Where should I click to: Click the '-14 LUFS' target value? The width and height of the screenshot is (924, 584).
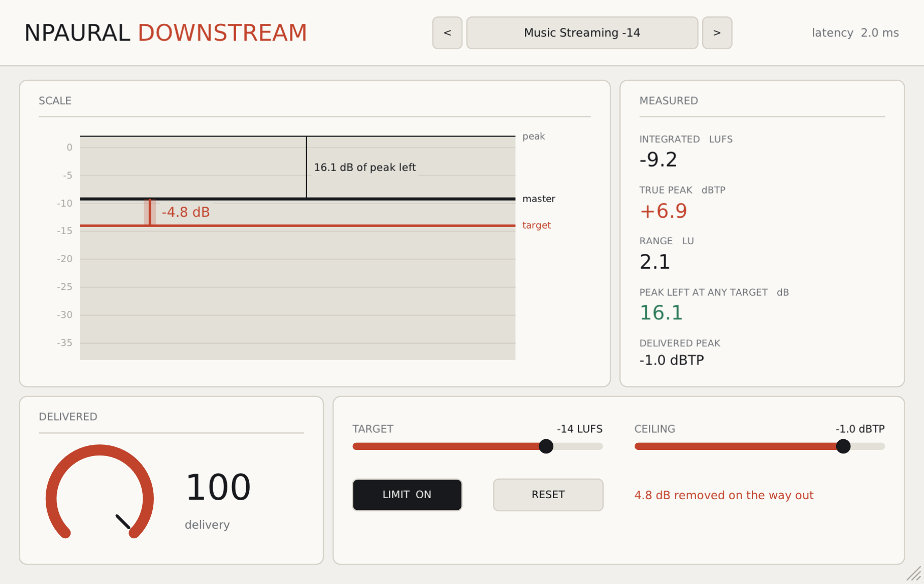(580, 429)
